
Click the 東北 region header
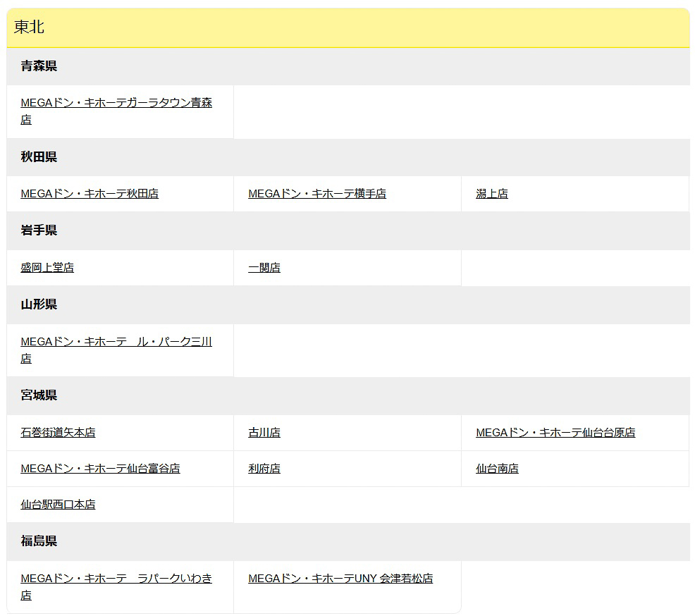[348, 27]
